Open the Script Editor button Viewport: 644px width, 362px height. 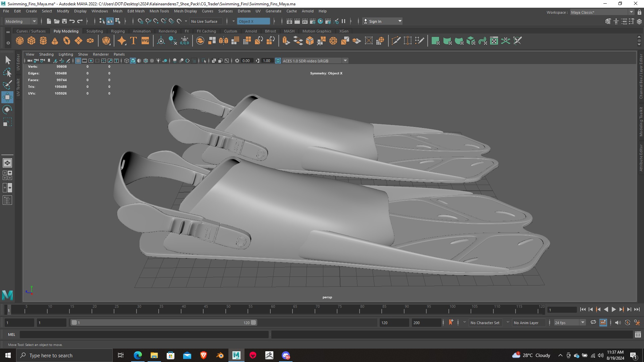pos(638,334)
